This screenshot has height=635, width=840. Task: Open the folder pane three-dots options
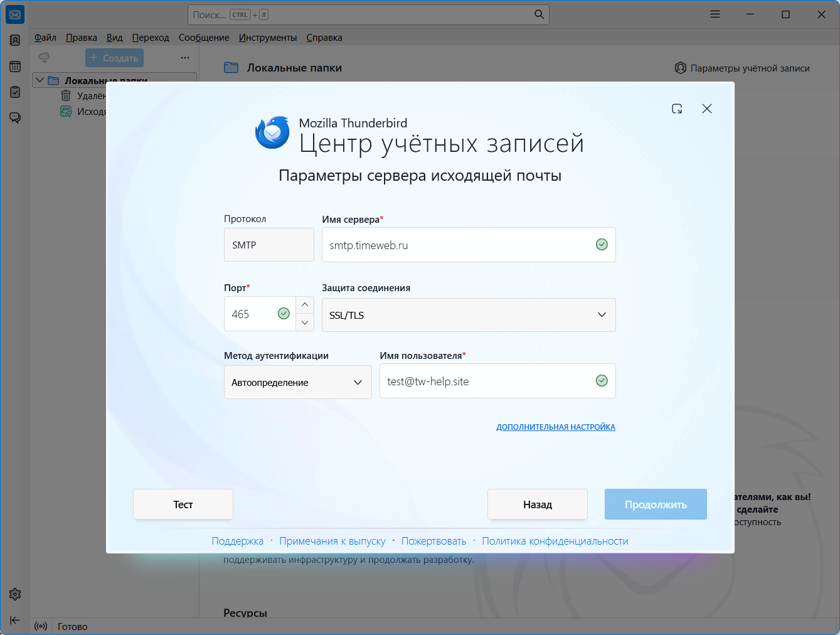pyautogui.click(x=185, y=58)
